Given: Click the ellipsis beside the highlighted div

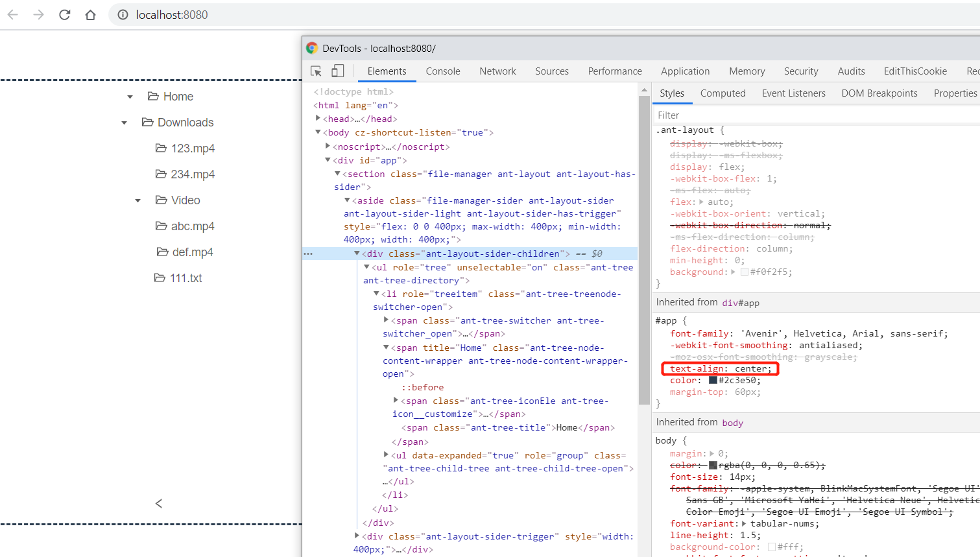Looking at the screenshot, I should [x=307, y=253].
